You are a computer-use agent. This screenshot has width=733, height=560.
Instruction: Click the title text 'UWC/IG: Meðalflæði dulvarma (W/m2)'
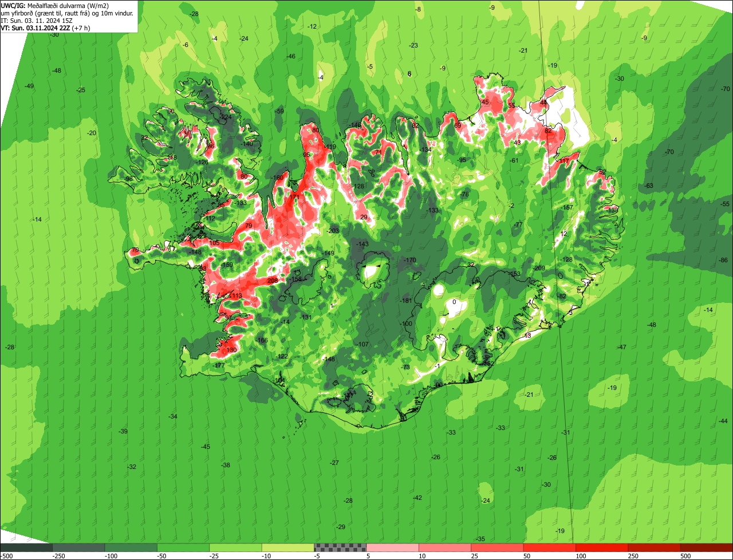point(55,5)
